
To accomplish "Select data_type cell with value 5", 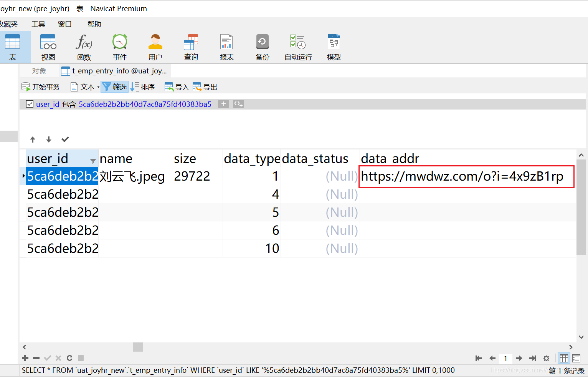I will pos(252,212).
